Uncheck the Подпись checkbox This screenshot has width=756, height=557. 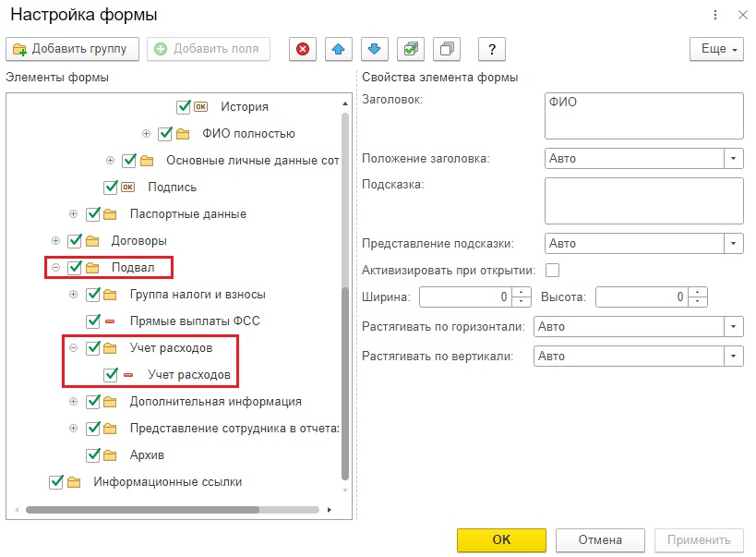point(111,187)
